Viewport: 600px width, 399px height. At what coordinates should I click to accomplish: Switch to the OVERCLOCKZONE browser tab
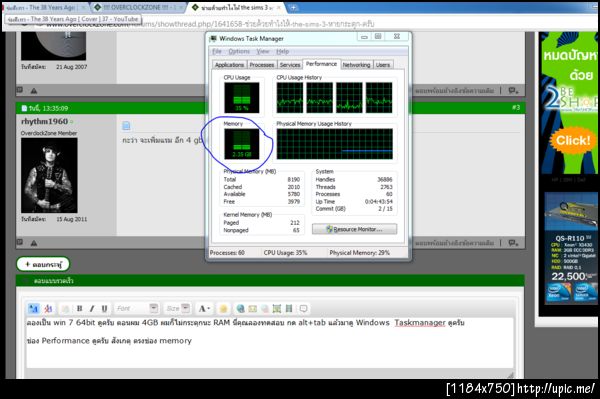pos(139,7)
